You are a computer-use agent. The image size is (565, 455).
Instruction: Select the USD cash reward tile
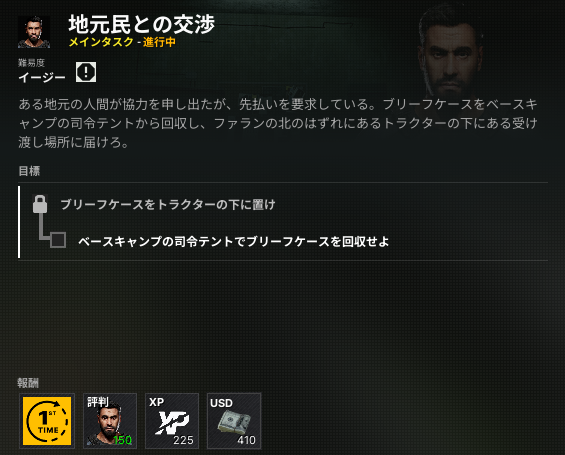click(x=234, y=421)
